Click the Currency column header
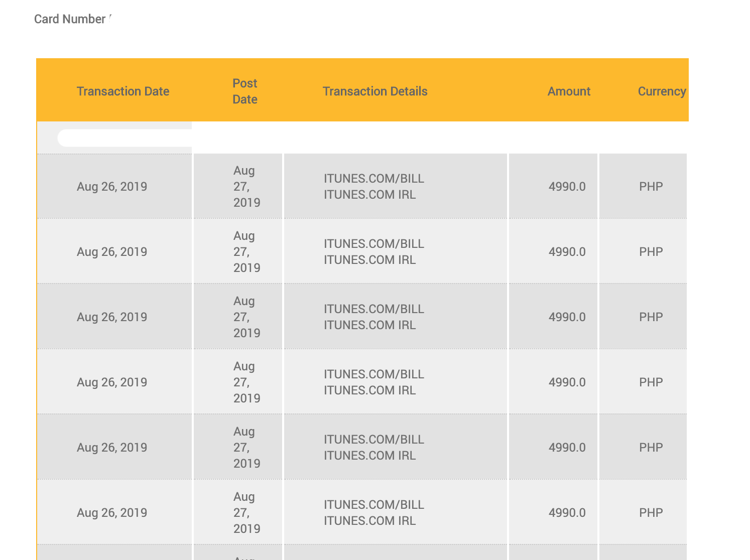This screenshot has height=560, width=750. pos(662,91)
